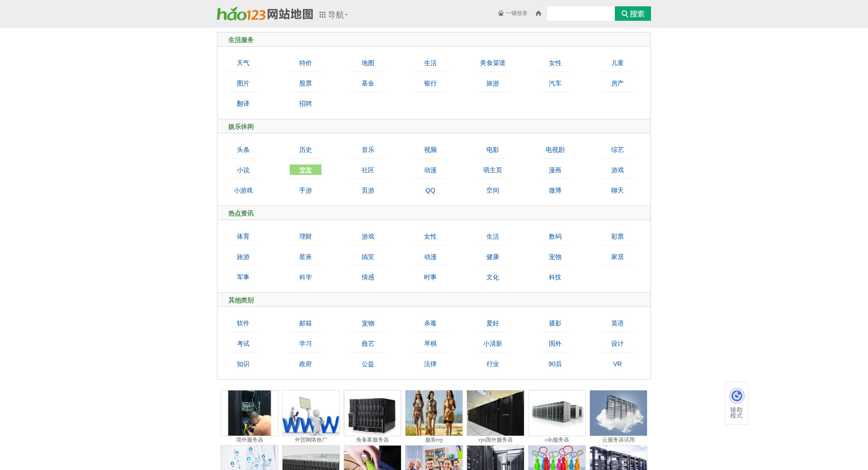
Task: Select the 星座 horoscope link
Action: (306, 257)
